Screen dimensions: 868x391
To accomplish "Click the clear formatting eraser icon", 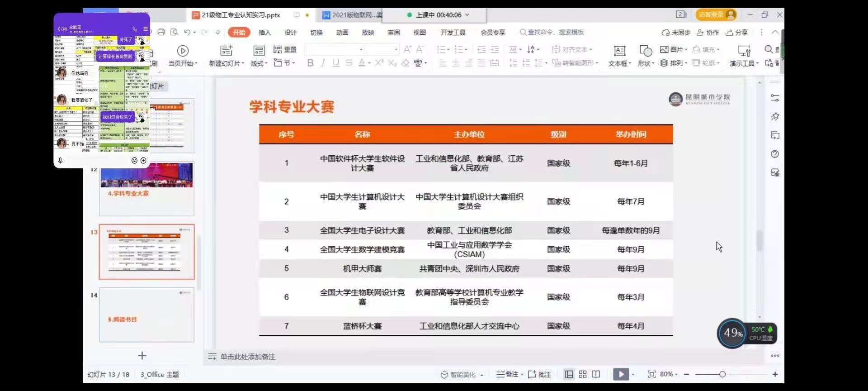I will (406, 63).
